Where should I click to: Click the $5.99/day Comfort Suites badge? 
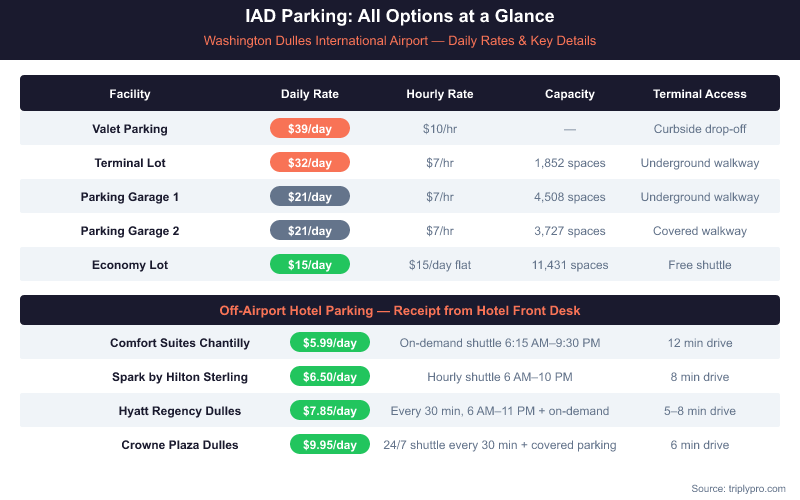(x=329, y=343)
